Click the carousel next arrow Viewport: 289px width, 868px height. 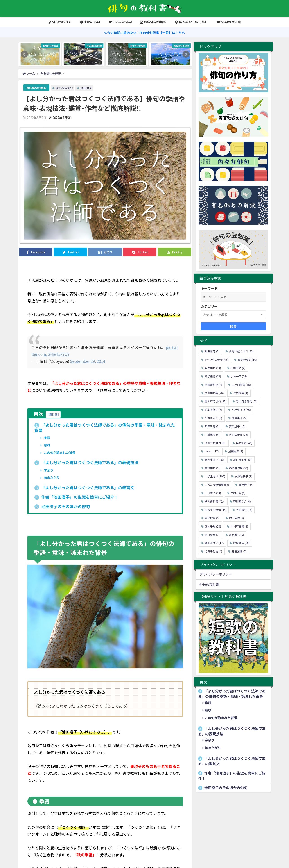[x=186, y=54]
